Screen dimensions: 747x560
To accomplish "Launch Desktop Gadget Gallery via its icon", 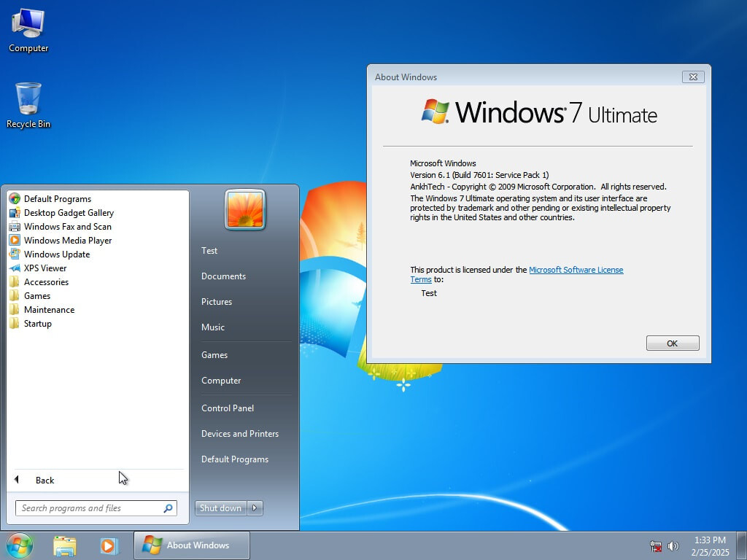I will (15, 212).
